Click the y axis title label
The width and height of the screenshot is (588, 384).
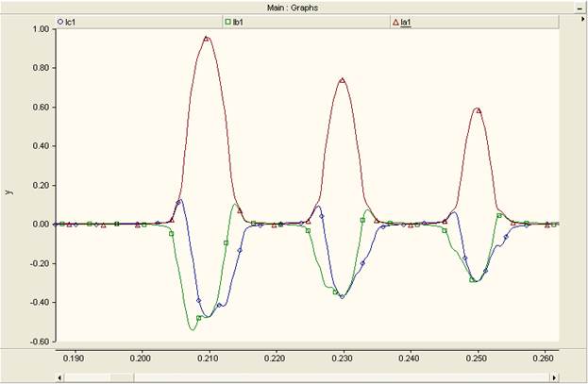coord(9,192)
